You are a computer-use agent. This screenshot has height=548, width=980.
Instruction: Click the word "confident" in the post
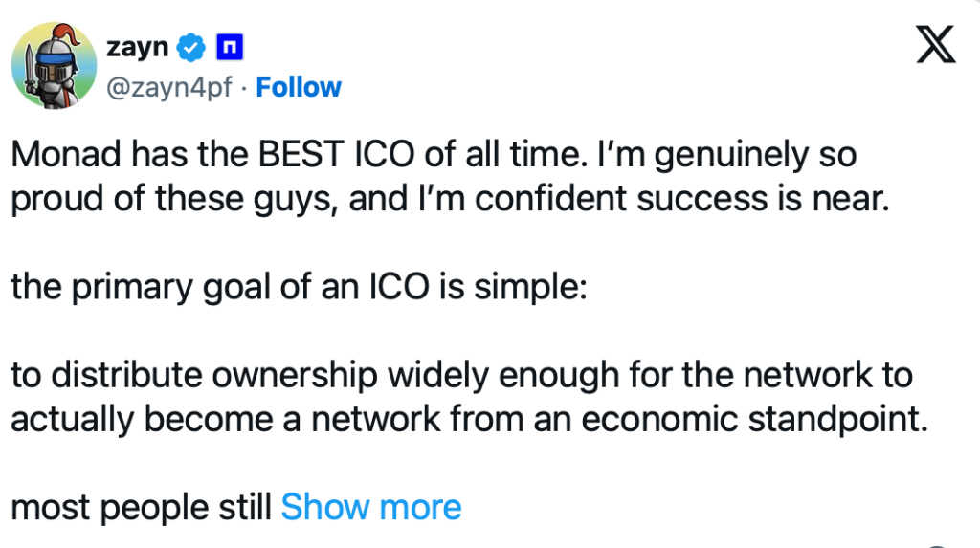pos(592,201)
